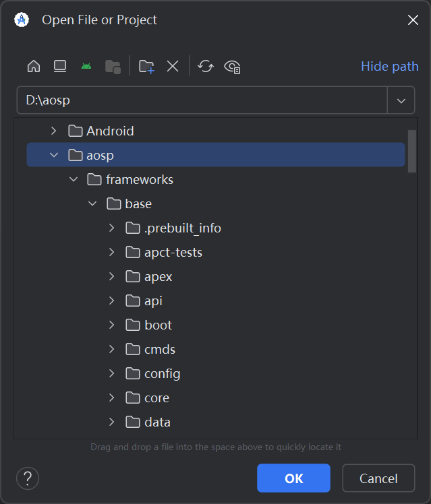This screenshot has width=431, height=504.
Task: Go to the Home directory
Action: click(x=34, y=67)
